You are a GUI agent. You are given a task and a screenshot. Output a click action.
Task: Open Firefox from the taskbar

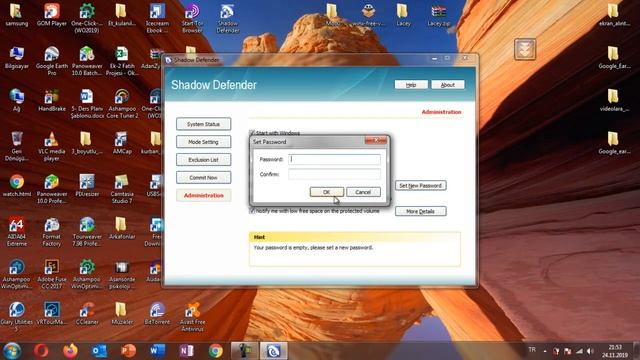(x=70, y=351)
